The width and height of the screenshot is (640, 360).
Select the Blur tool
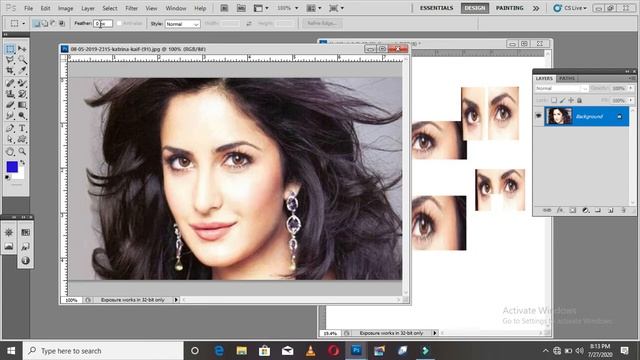(x=10, y=116)
